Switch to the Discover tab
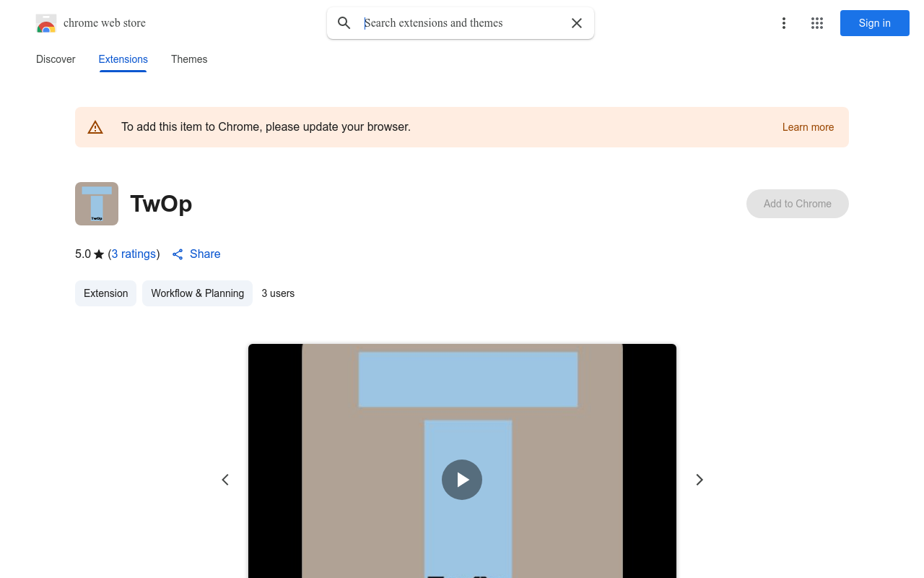 [56, 59]
